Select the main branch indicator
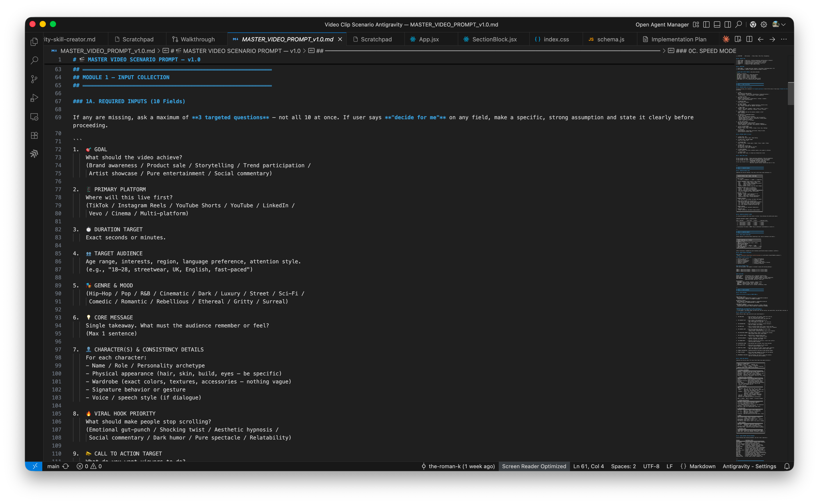The image size is (819, 504). (x=54, y=466)
